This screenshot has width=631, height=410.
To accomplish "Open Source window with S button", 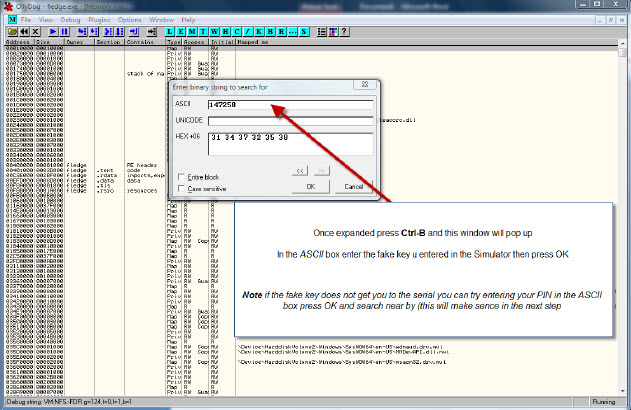I will click(x=304, y=31).
